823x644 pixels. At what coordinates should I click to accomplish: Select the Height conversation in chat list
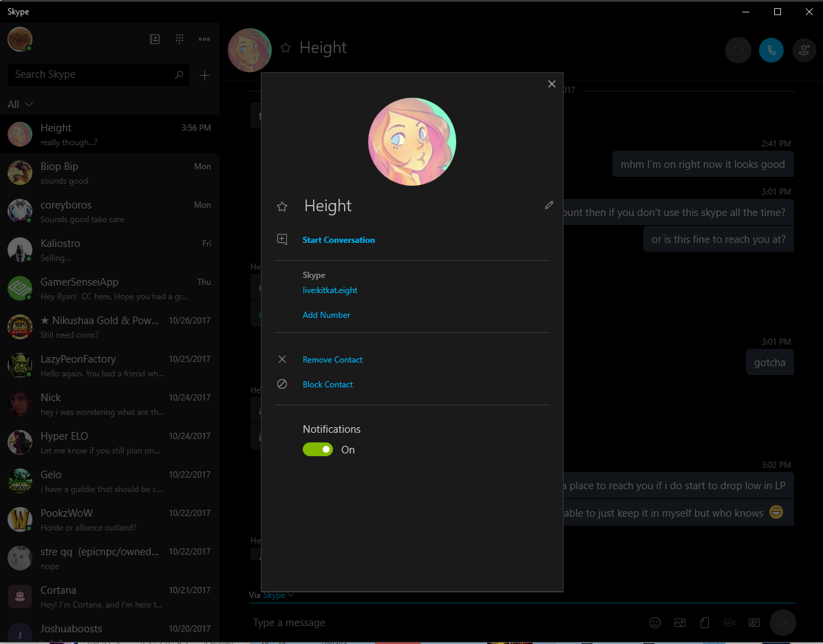tap(109, 134)
